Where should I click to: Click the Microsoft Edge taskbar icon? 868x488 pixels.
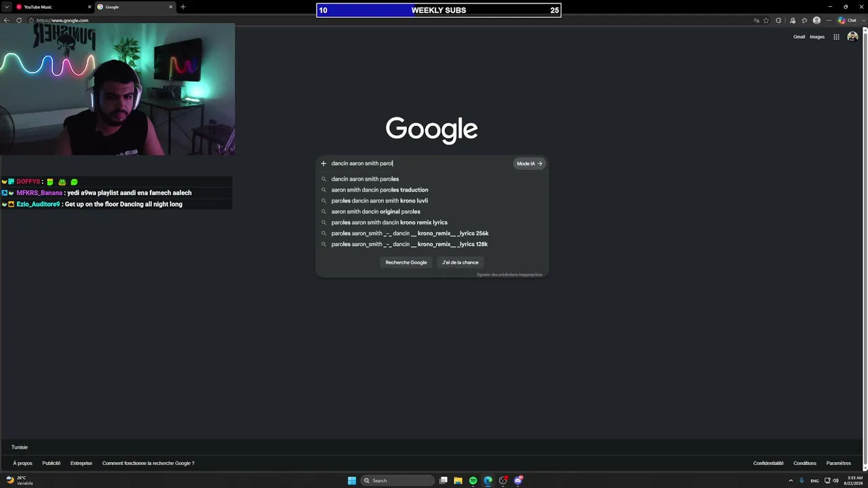(488, 481)
